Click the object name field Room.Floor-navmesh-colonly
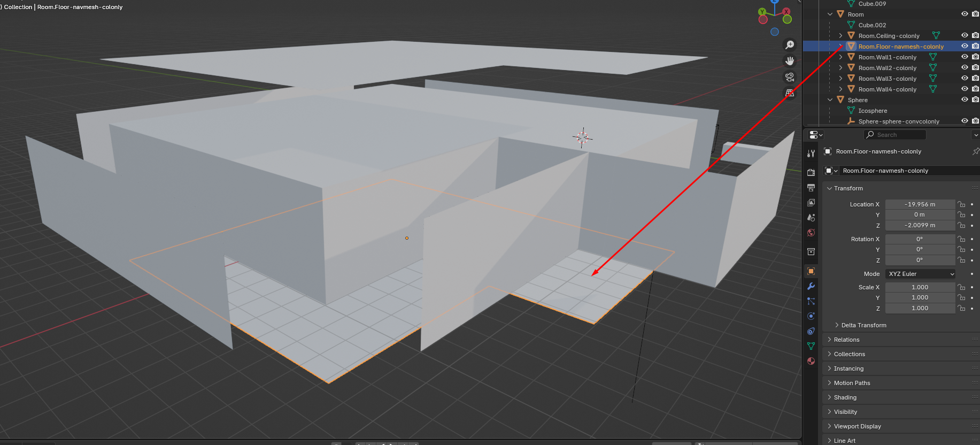 909,171
